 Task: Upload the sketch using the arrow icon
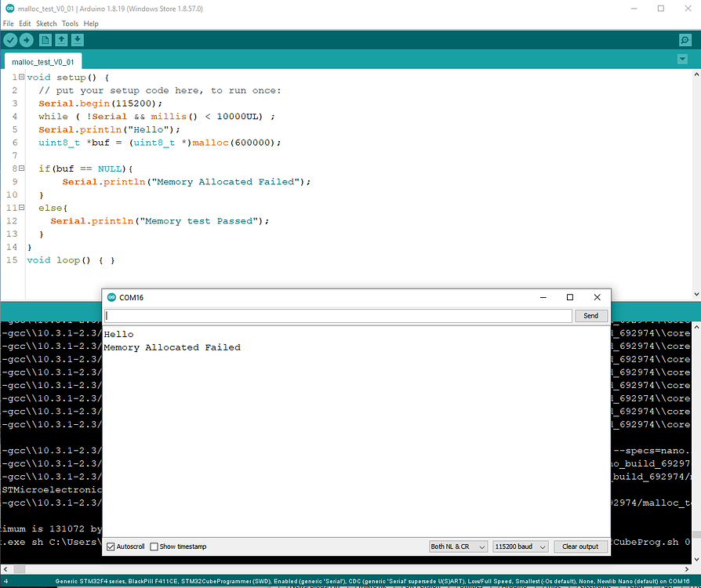point(26,39)
